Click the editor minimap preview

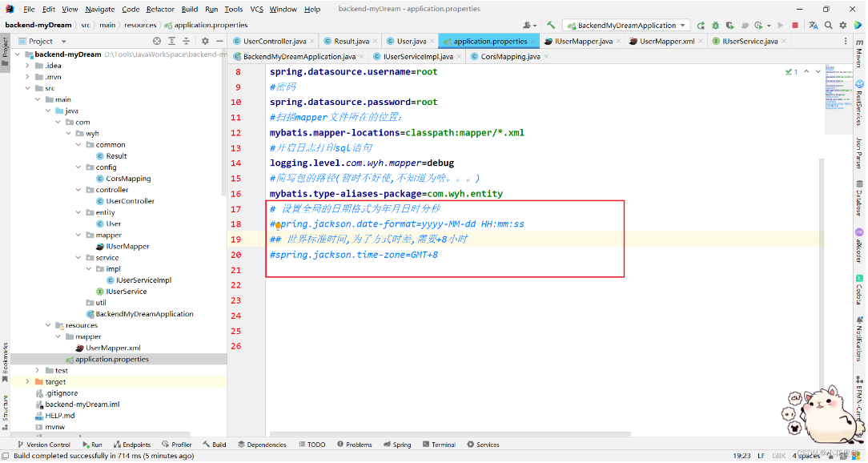point(838,99)
